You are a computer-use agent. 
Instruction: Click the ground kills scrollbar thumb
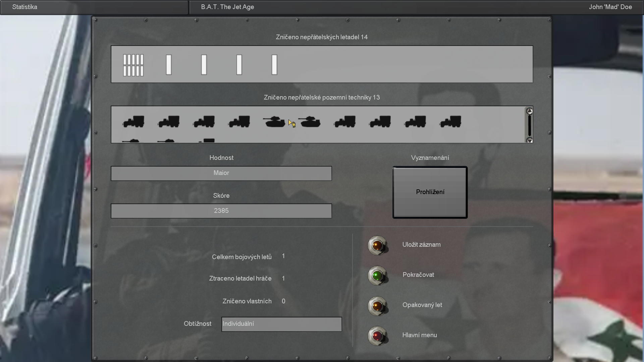coord(529,126)
